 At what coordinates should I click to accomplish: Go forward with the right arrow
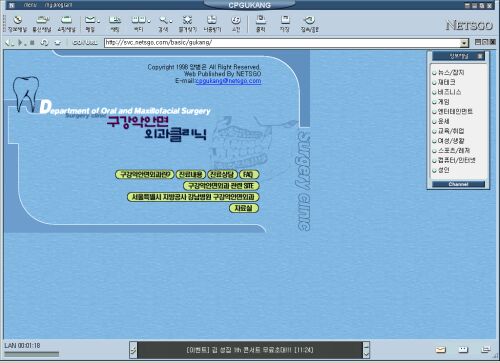pos(20,43)
